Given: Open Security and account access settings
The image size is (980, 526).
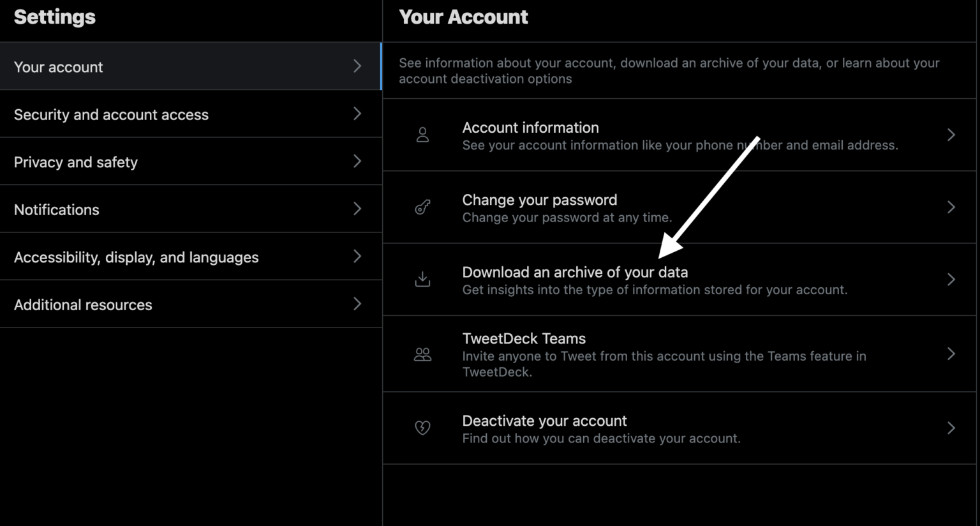Looking at the screenshot, I should click(x=111, y=114).
